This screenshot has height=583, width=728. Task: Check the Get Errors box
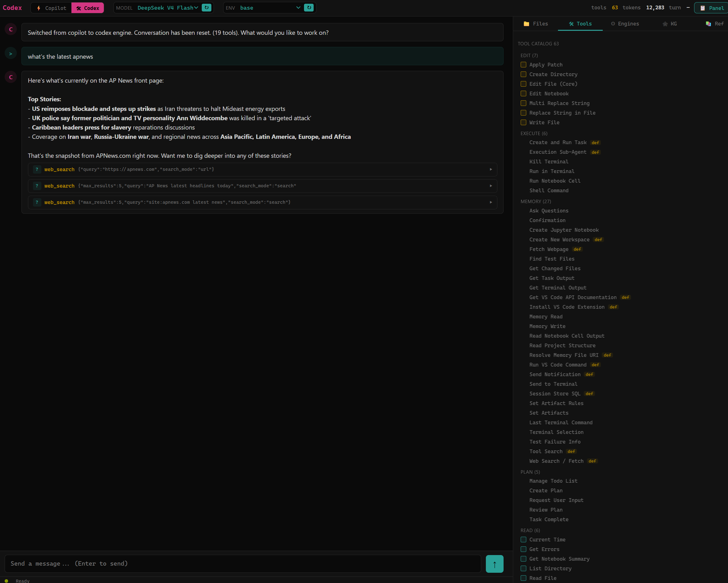click(x=523, y=549)
